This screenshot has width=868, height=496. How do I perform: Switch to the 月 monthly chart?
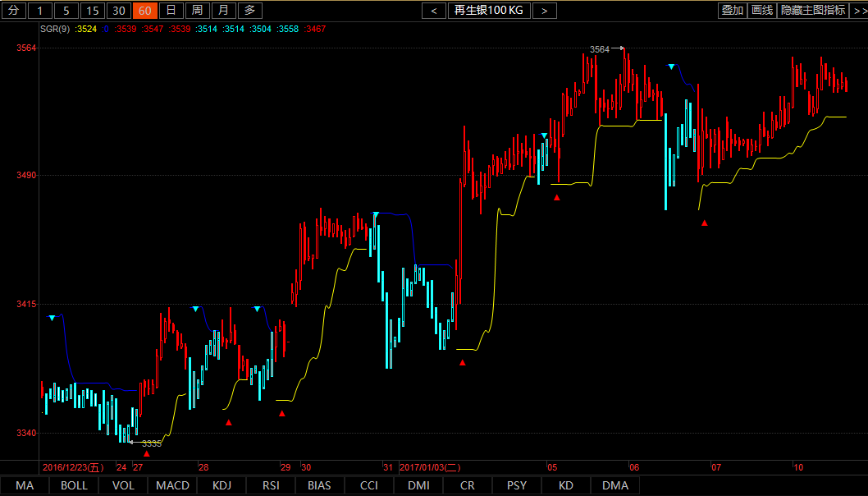224,11
